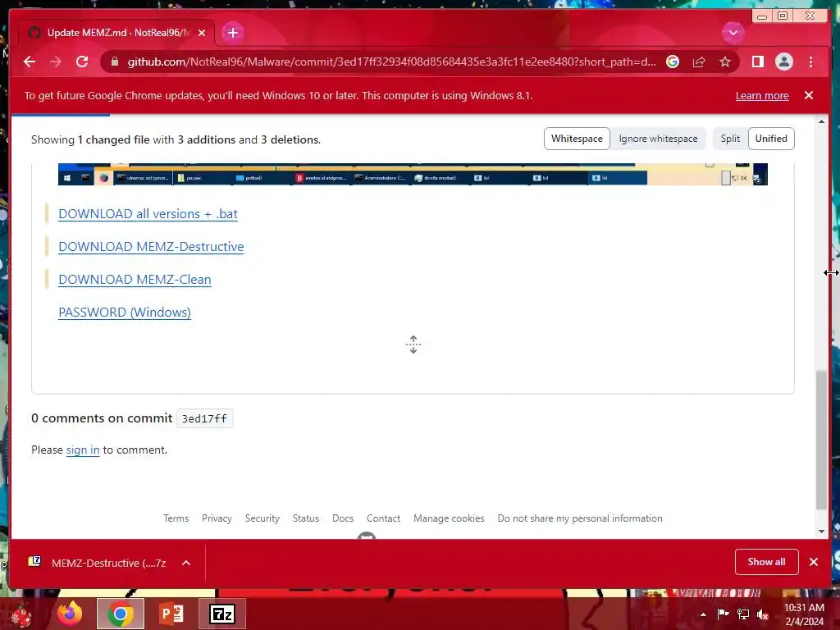Click the network tray icon

743,614
